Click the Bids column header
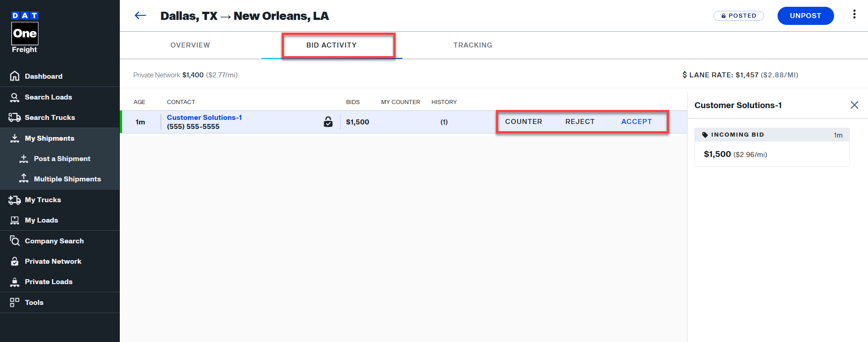The height and width of the screenshot is (342, 868). click(353, 102)
